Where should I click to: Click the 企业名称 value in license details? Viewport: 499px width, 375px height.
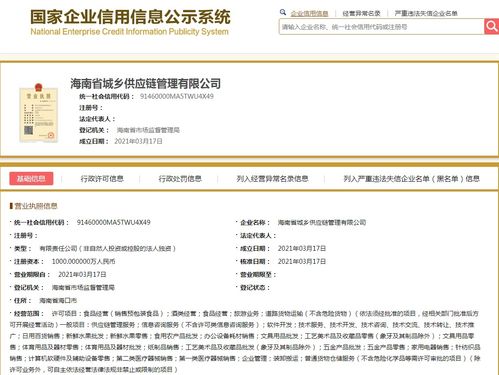tap(322, 222)
